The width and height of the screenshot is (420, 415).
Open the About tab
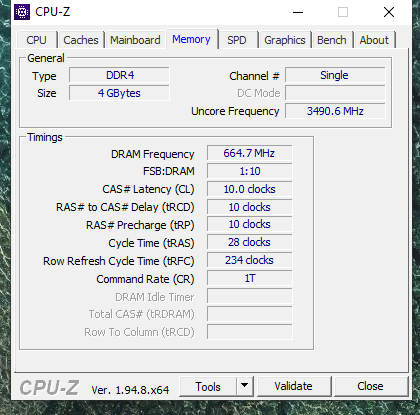coord(374,40)
